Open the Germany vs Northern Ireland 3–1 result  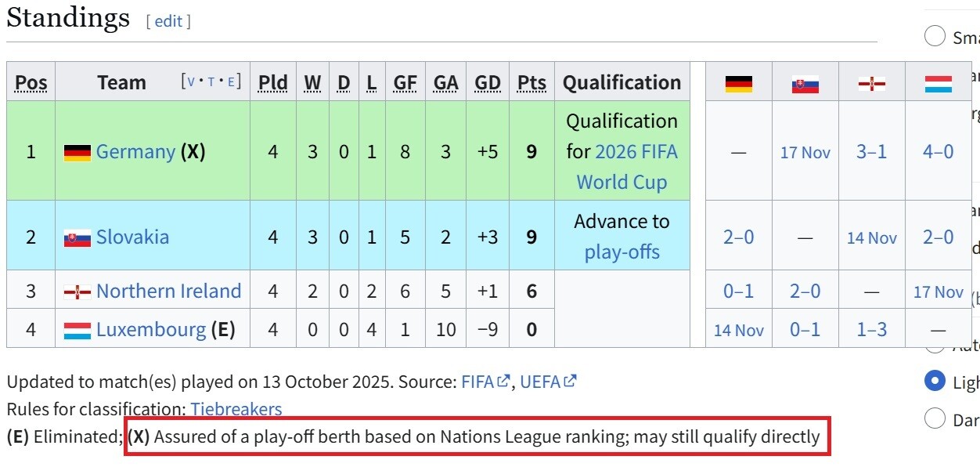(x=871, y=151)
